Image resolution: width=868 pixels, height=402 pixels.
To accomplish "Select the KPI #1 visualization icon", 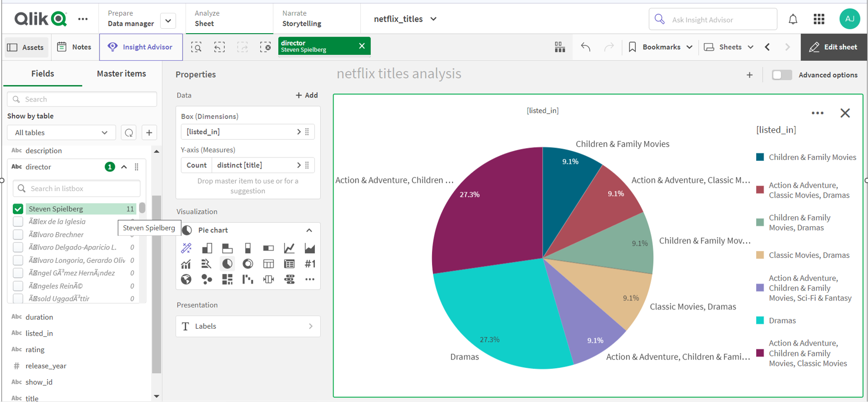I will 310,264.
